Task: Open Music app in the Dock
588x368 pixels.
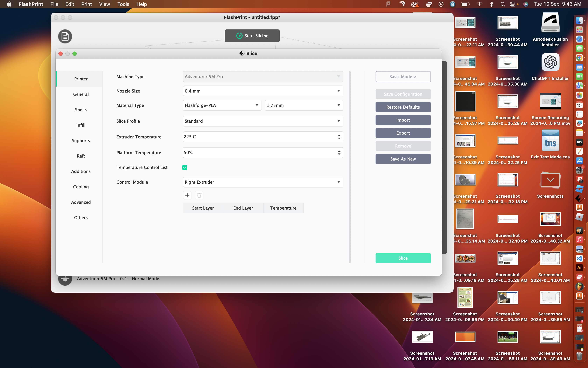Action: (579, 240)
